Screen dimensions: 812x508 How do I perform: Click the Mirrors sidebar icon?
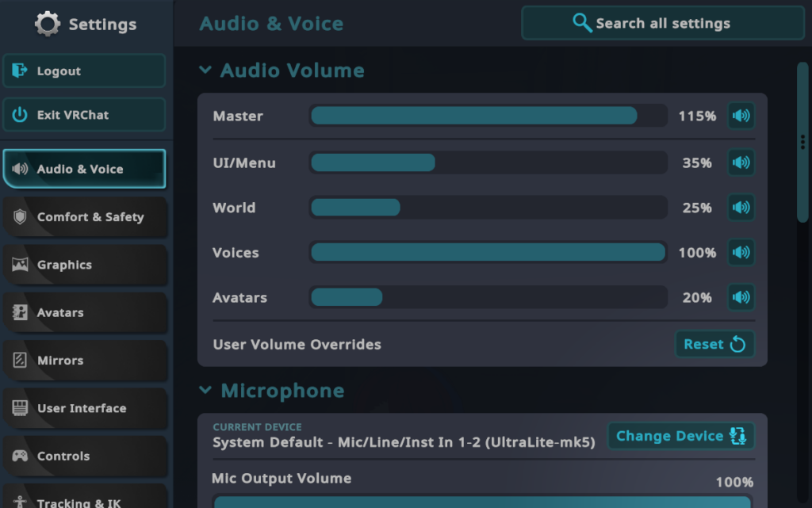pos(20,360)
